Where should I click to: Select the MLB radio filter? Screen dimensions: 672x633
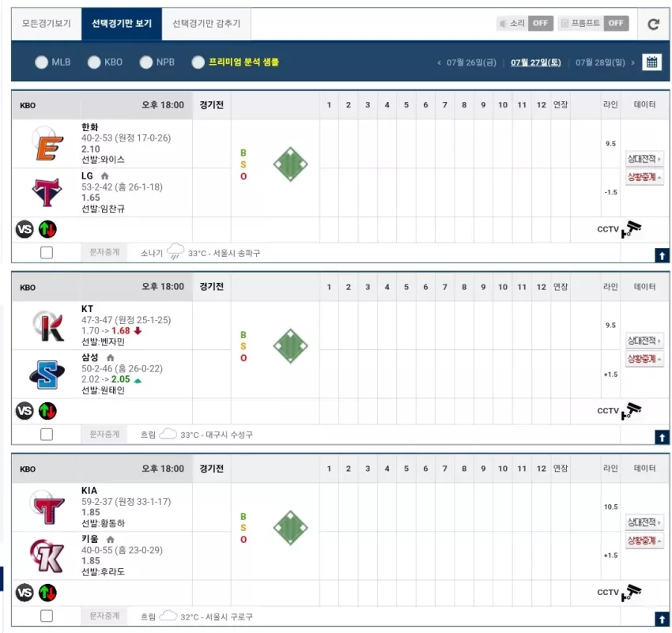pos(42,62)
